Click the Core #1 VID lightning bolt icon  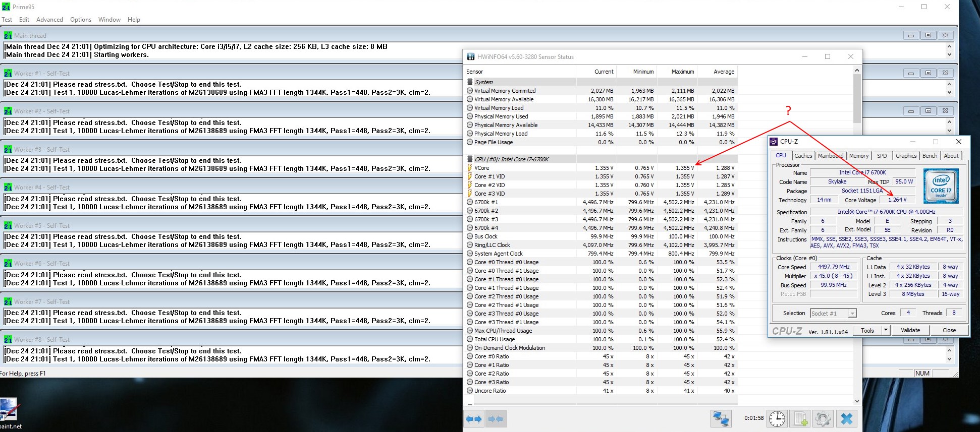(470, 176)
